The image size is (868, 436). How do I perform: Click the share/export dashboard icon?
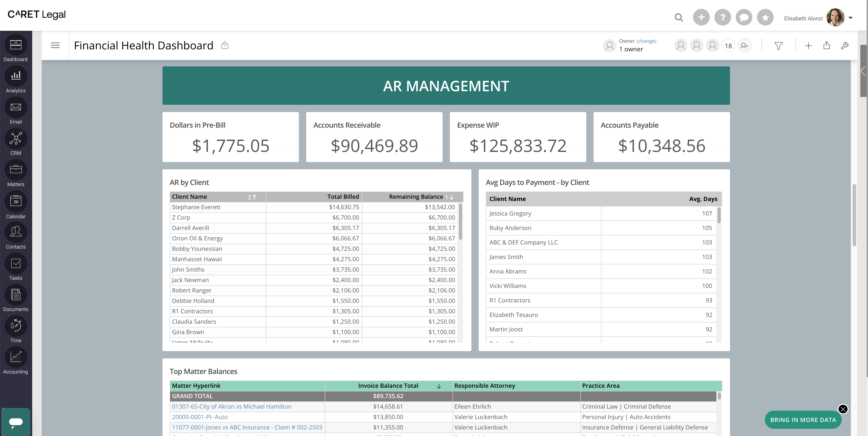click(x=827, y=46)
